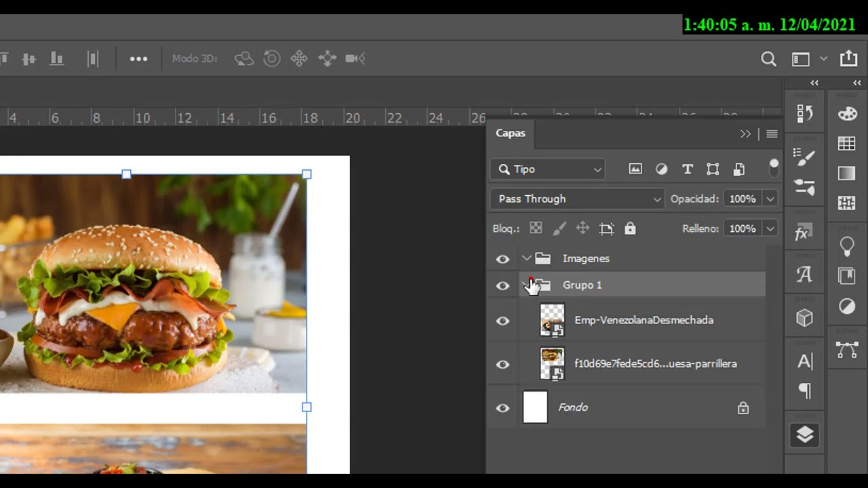Toggle type layer filter in Capas panel
868x488 pixels.
(x=687, y=169)
